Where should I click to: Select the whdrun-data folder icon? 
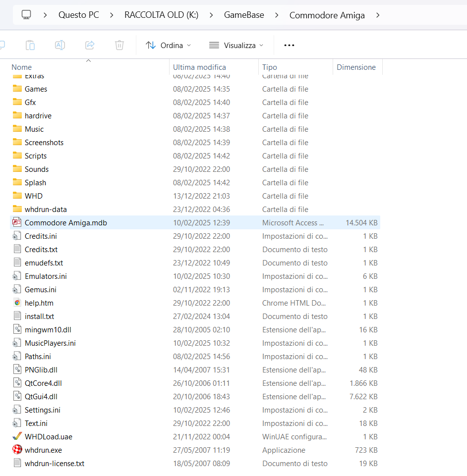[17, 209]
